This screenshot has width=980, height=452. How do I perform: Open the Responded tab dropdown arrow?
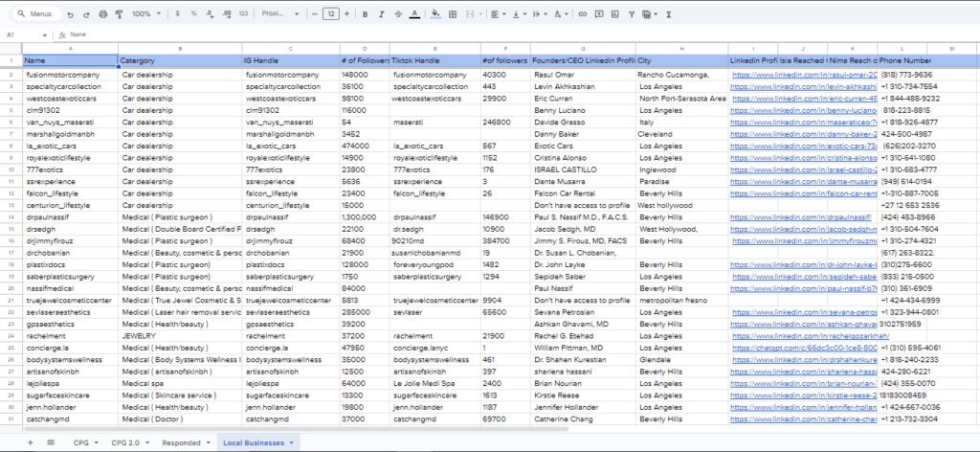coord(208,442)
